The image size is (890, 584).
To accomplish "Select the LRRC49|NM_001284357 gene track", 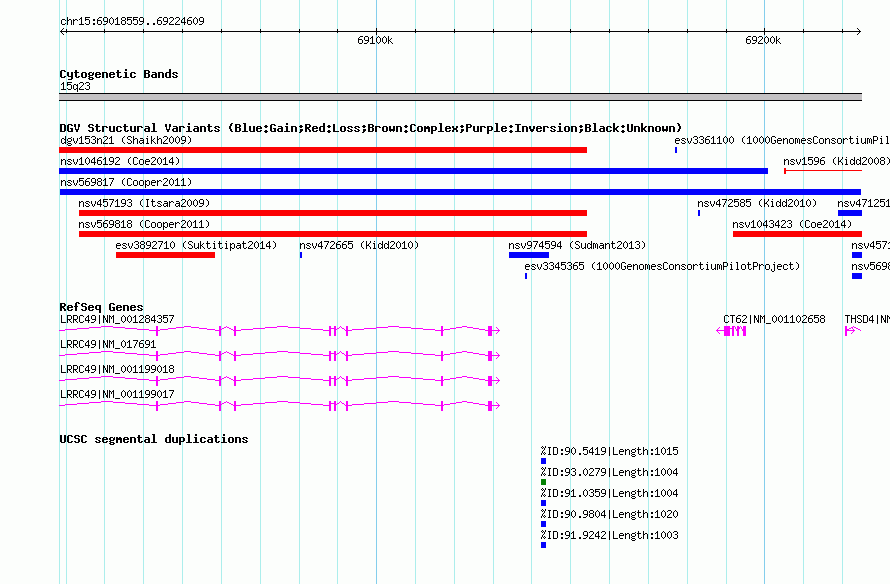I will point(279,330).
